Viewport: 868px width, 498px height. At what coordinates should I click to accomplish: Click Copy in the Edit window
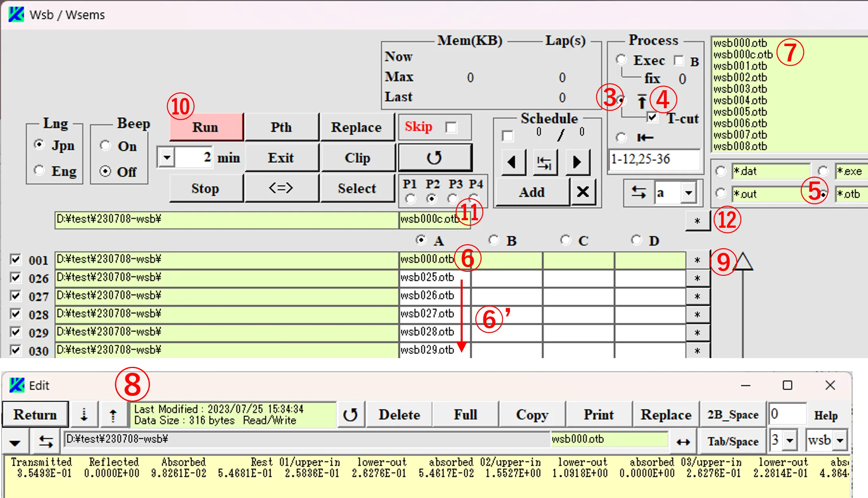[532, 415]
